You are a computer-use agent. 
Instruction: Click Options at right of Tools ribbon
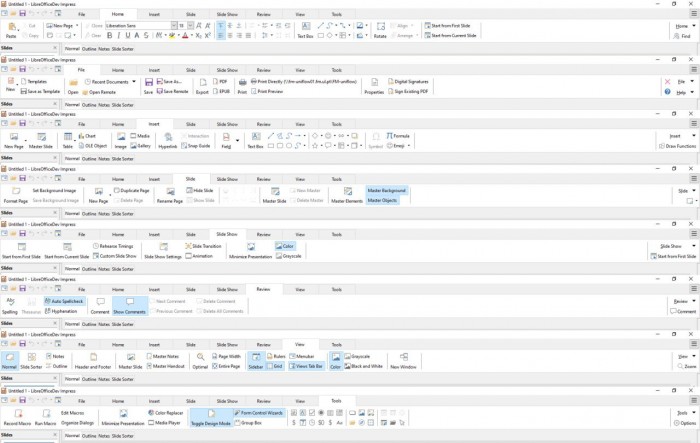click(685, 423)
